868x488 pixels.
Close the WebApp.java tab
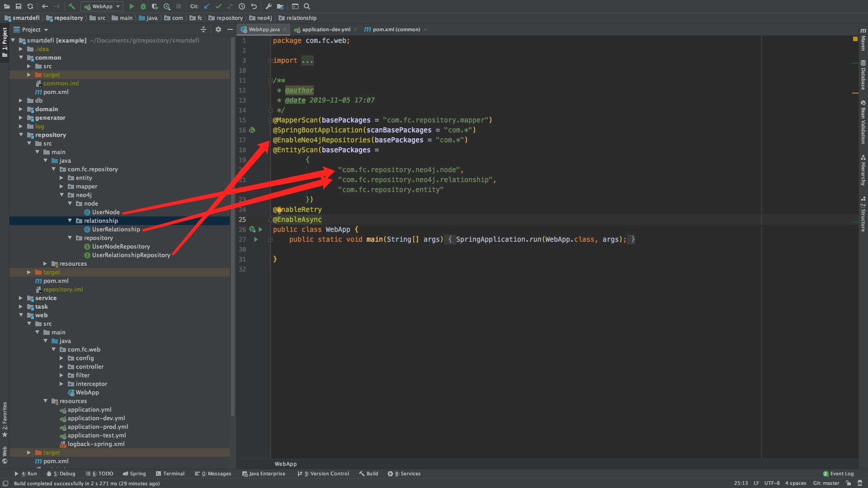285,29
